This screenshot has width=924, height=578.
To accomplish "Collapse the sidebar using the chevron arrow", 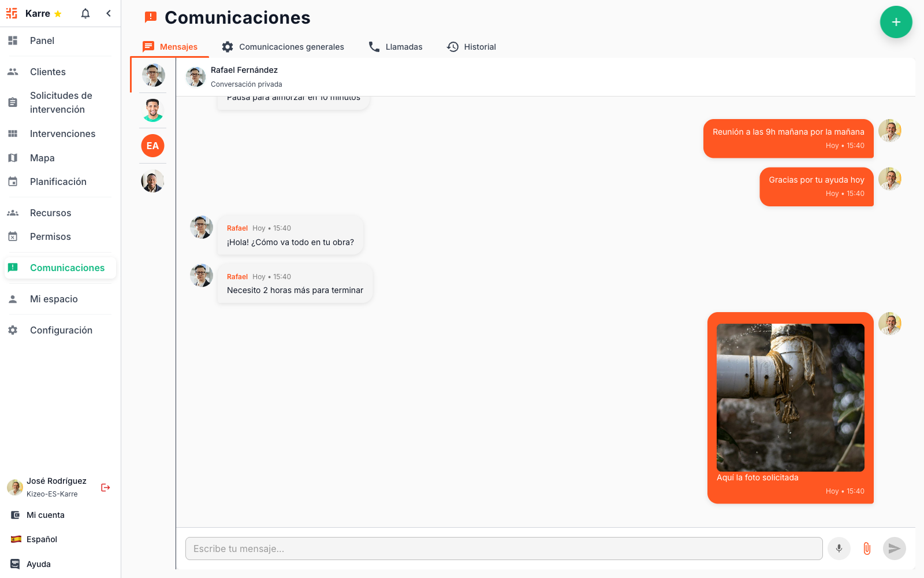I will pyautogui.click(x=109, y=13).
